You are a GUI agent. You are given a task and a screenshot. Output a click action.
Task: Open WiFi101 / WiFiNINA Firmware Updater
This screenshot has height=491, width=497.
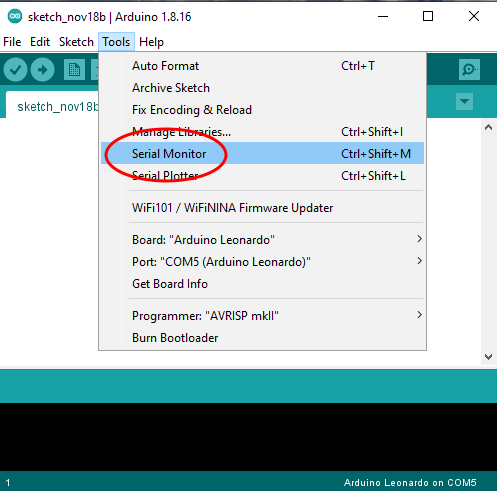tap(262, 208)
